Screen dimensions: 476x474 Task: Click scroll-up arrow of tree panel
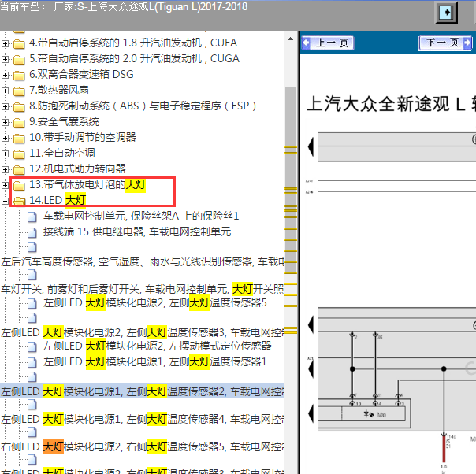click(x=290, y=39)
